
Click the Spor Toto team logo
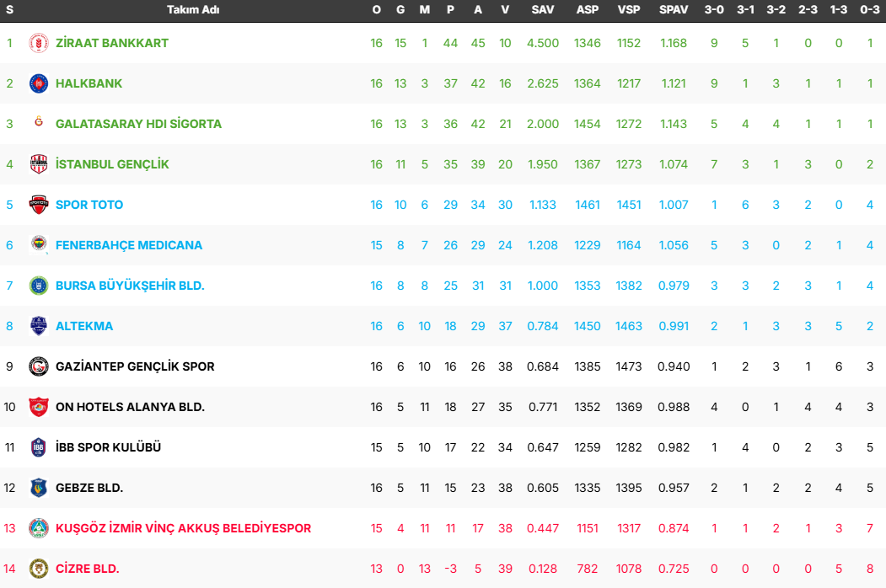coord(39,205)
